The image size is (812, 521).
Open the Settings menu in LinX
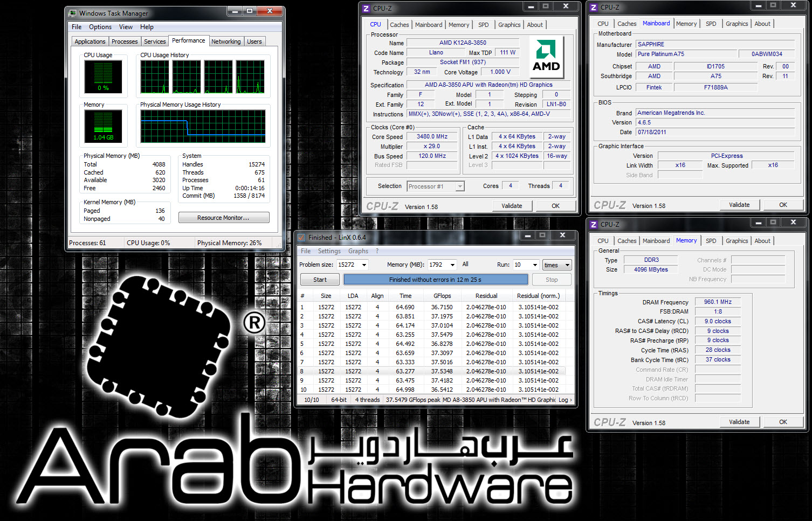point(329,251)
